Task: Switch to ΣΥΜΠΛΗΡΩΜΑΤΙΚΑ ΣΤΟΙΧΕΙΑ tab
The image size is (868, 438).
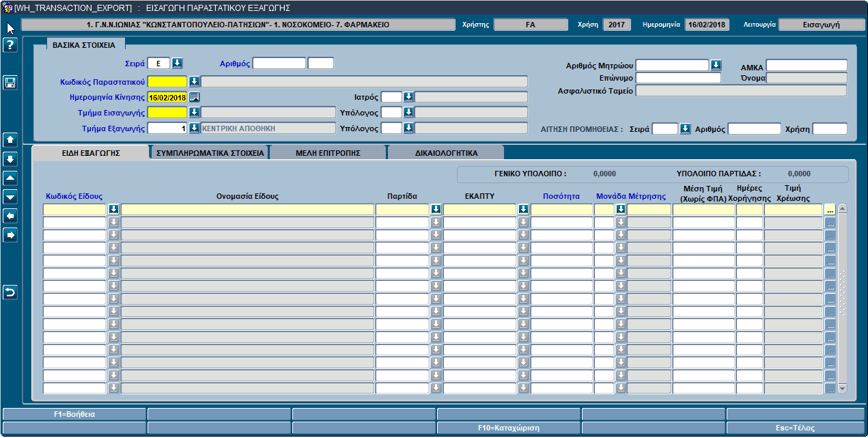Action: click(210, 153)
